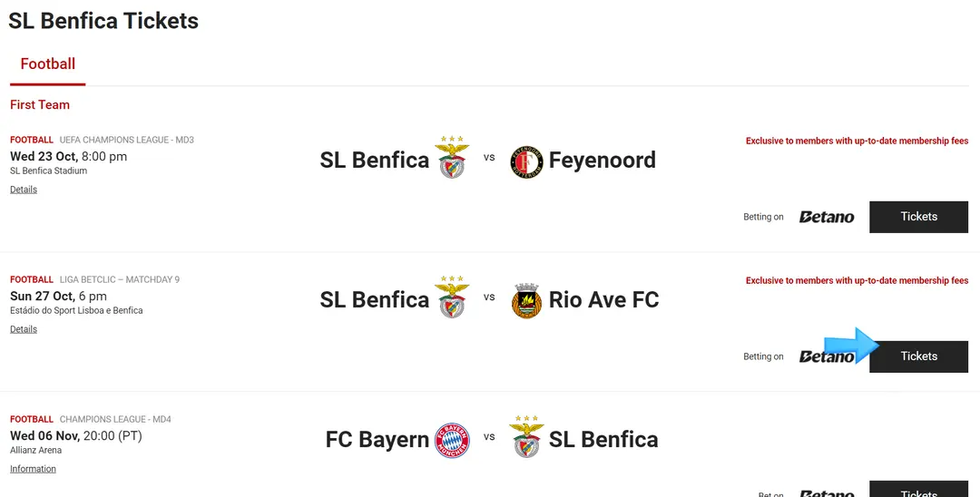This screenshot has width=980, height=497.
Task: Open the First Team section heading
Action: [x=39, y=105]
